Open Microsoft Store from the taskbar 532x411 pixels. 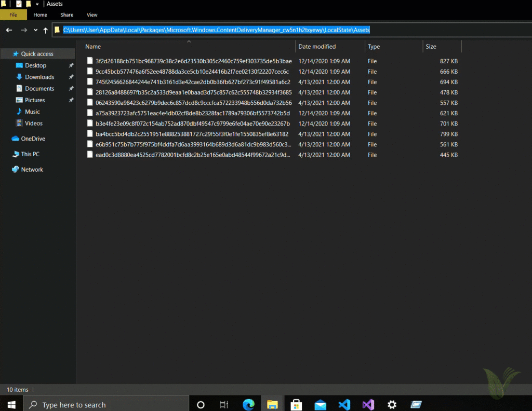[296, 405]
